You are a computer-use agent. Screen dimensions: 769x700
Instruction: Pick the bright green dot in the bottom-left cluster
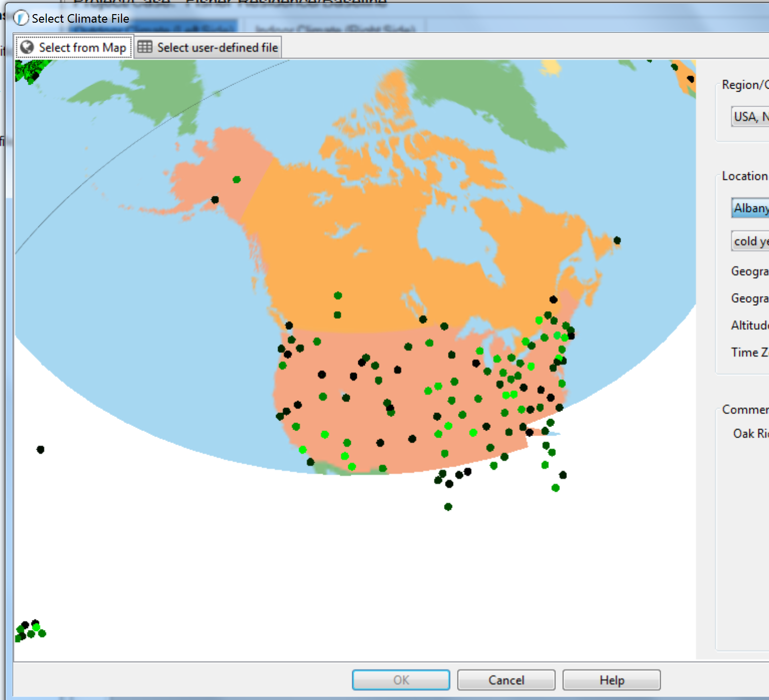36,627
